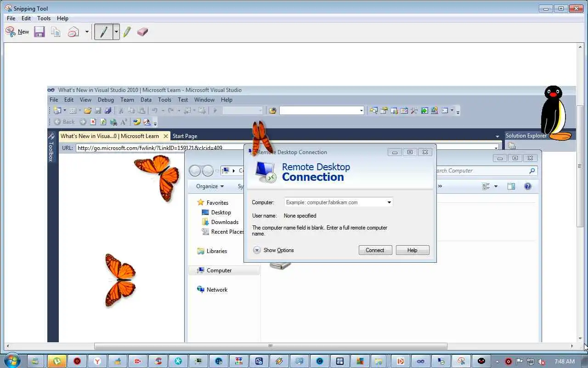
Task: Toggle the Explorer preview pane icon
Action: pos(511,186)
